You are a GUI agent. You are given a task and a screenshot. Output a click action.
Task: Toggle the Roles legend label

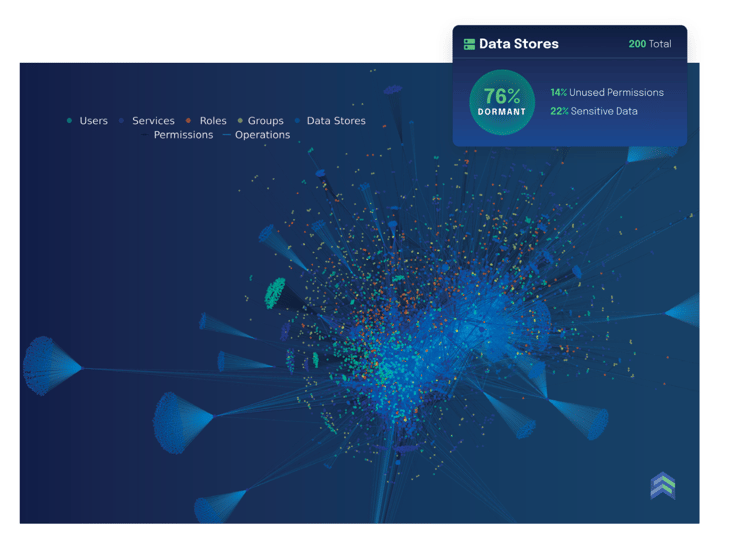(213, 121)
